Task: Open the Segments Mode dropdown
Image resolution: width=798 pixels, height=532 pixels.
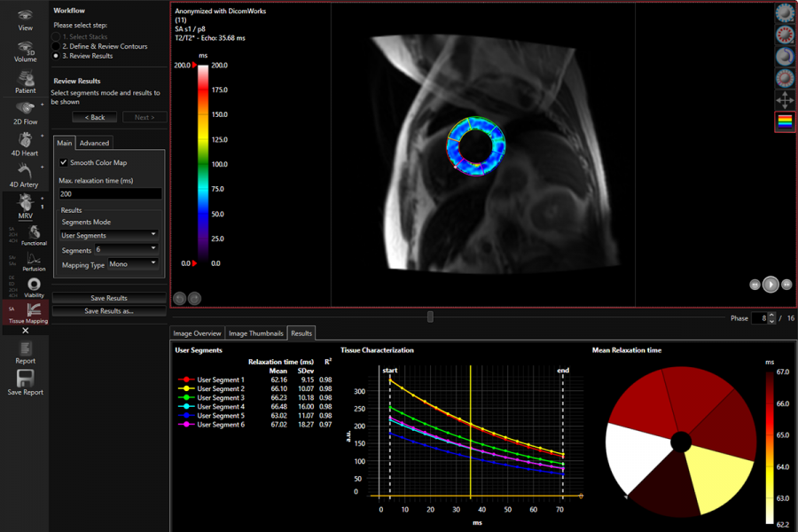Action: tap(109, 235)
